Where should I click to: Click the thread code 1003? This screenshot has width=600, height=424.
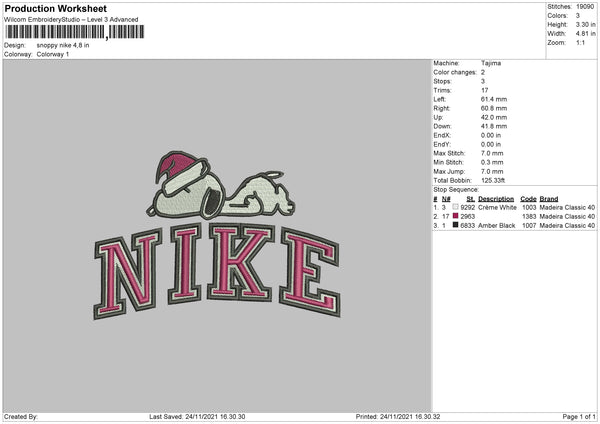tap(529, 207)
